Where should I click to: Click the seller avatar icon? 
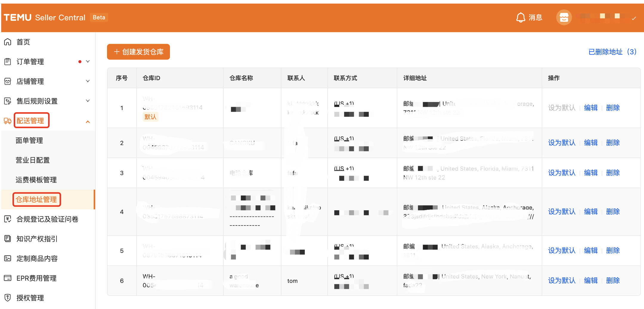tap(563, 18)
